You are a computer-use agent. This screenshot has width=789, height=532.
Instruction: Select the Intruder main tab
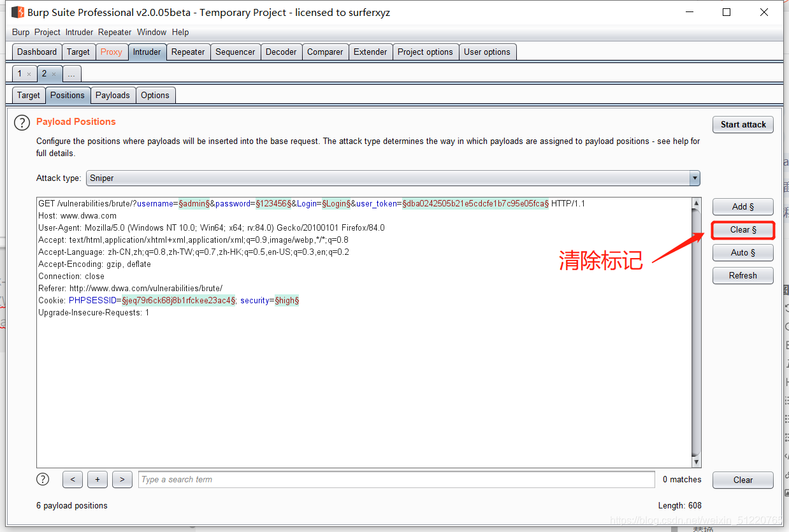pos(147,52)
